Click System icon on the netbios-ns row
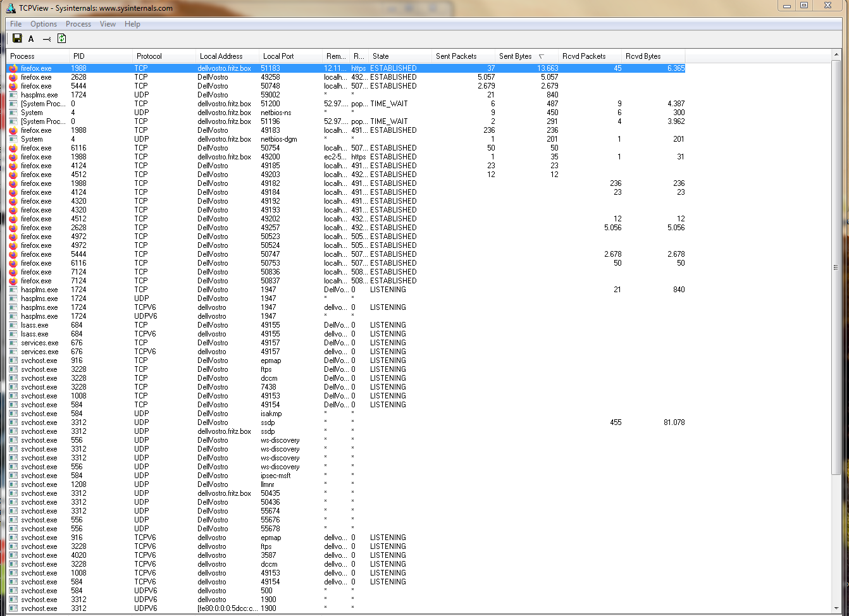849x616 pixels. pos(13,113)
